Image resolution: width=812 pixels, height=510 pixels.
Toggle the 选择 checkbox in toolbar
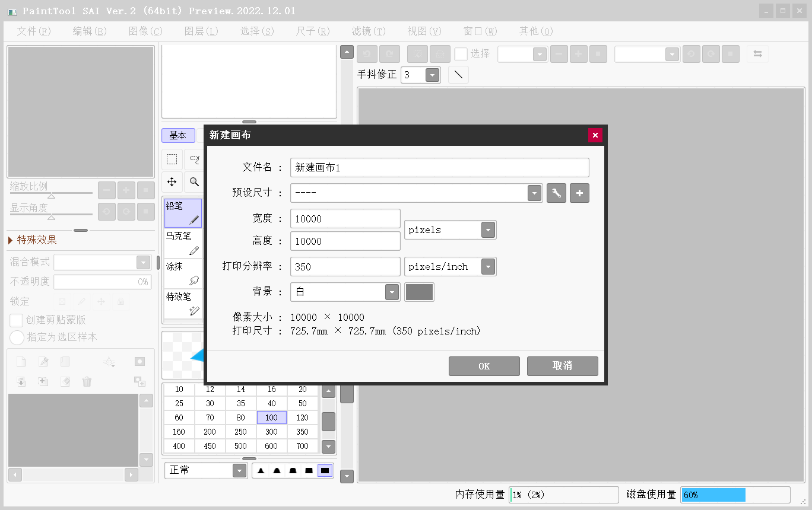point(461,54)
